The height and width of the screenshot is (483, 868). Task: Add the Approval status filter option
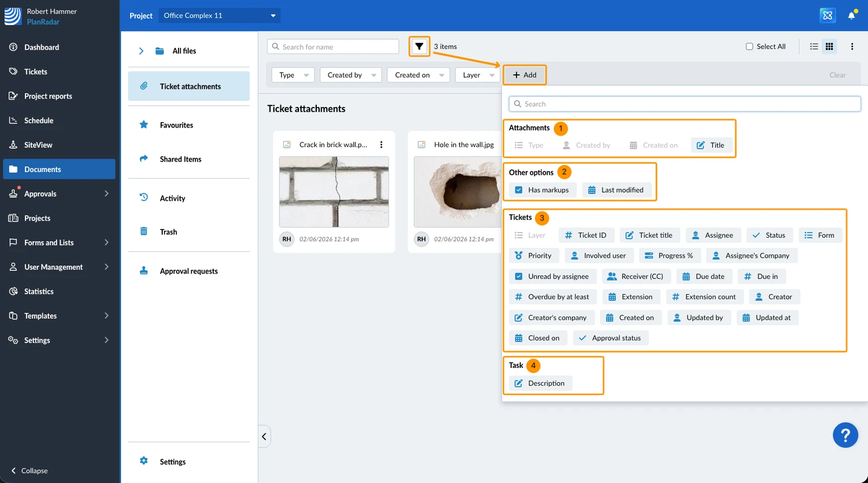(611, 338)
